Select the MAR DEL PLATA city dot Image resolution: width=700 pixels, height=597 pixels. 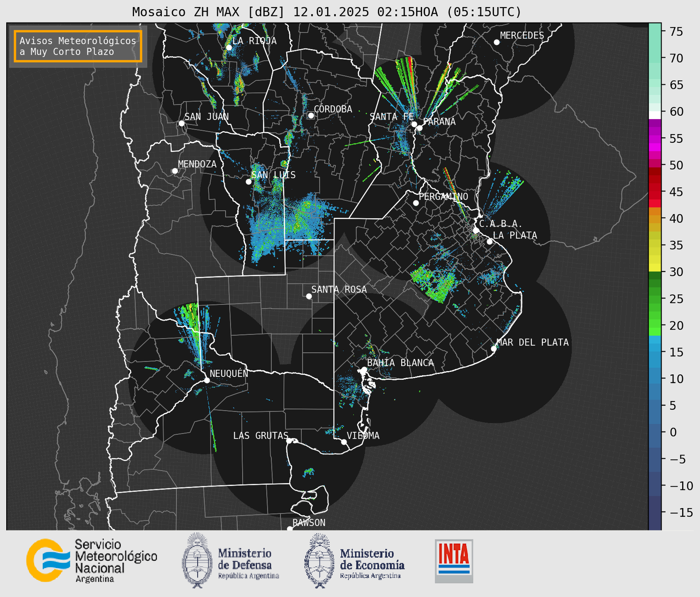(494, 349)
